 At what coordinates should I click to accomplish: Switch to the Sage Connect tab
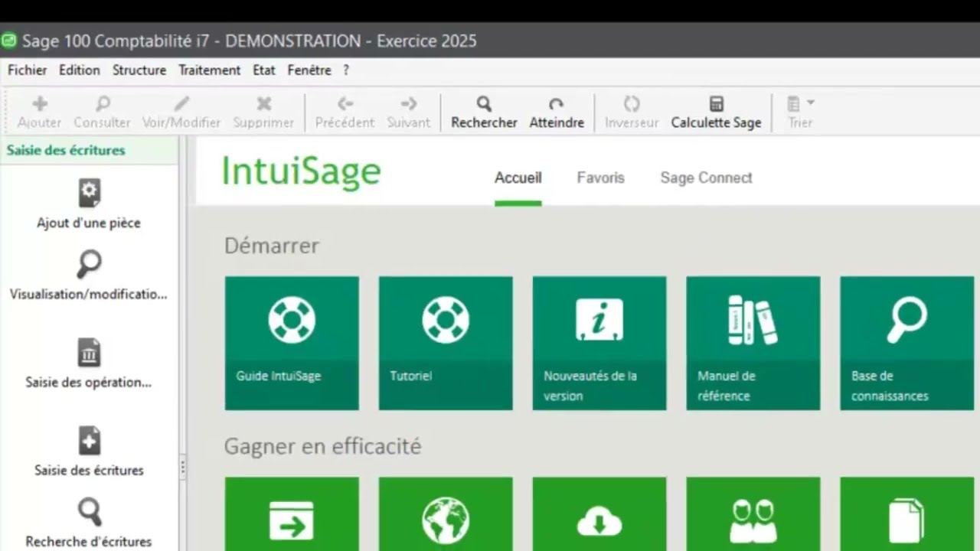click(707, 178)
